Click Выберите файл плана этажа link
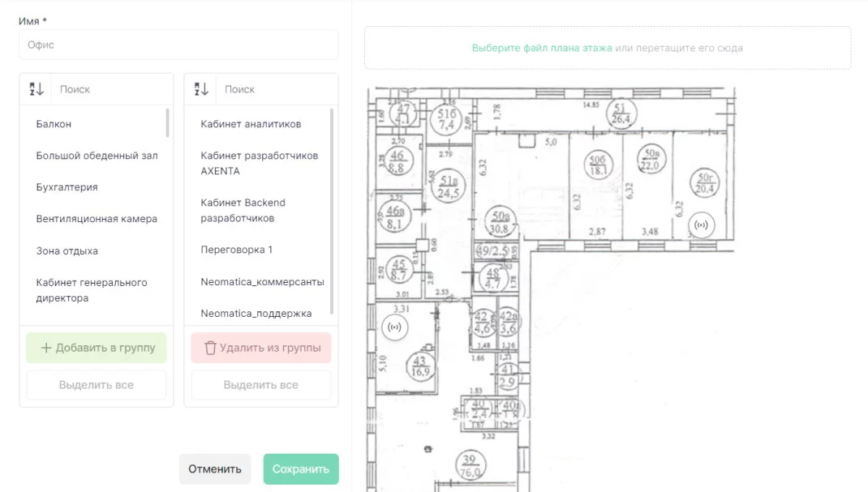Image resolution: width=868 pixels, height=492 pixels. (542, 48)
